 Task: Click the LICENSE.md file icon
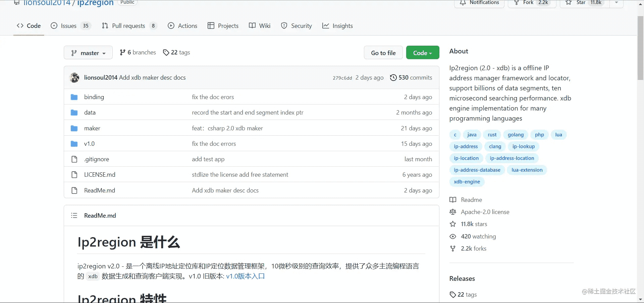[x=74, y=175]
